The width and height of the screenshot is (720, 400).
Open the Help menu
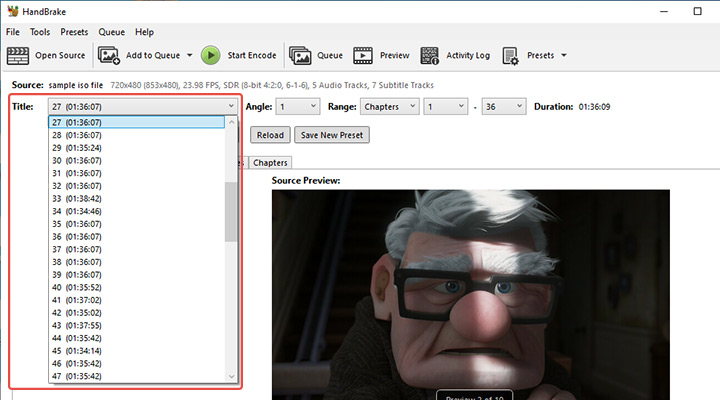coord(144,32)
